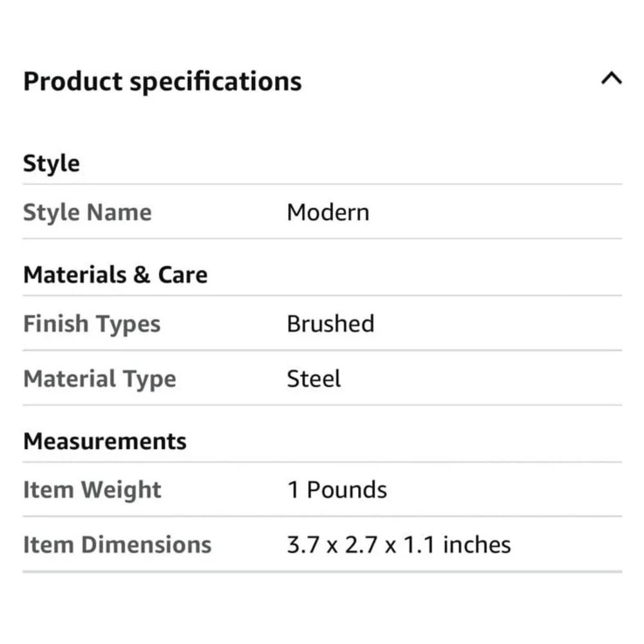644x644 pixels.
Task: Select the Material Type label
Action: (100, 379)
